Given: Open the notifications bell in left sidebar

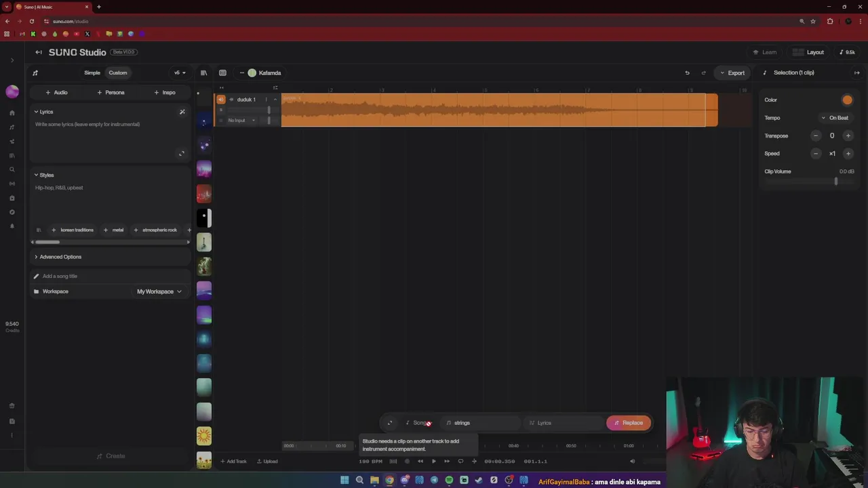Looking at the screenshot, I should tap(12, 226).
